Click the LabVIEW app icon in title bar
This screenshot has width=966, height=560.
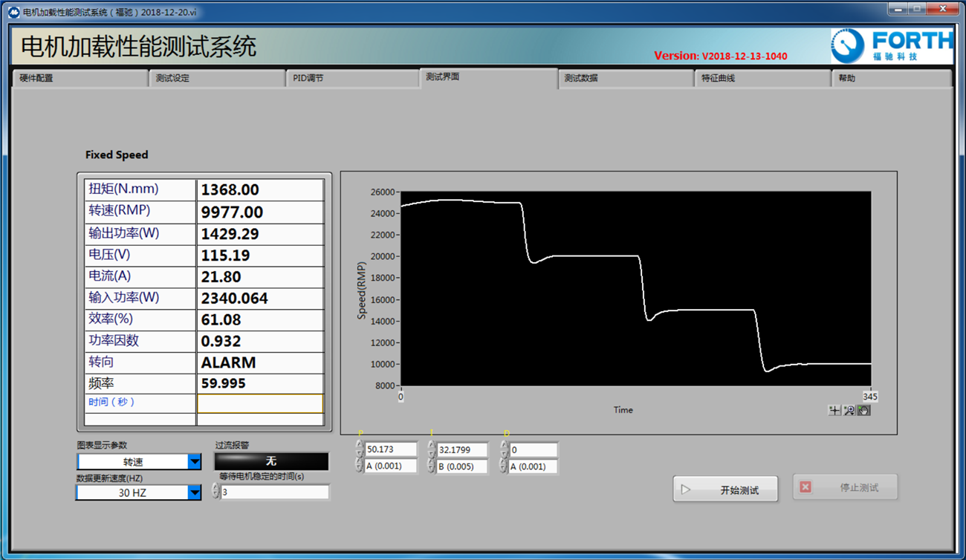(x=13, y=12)
